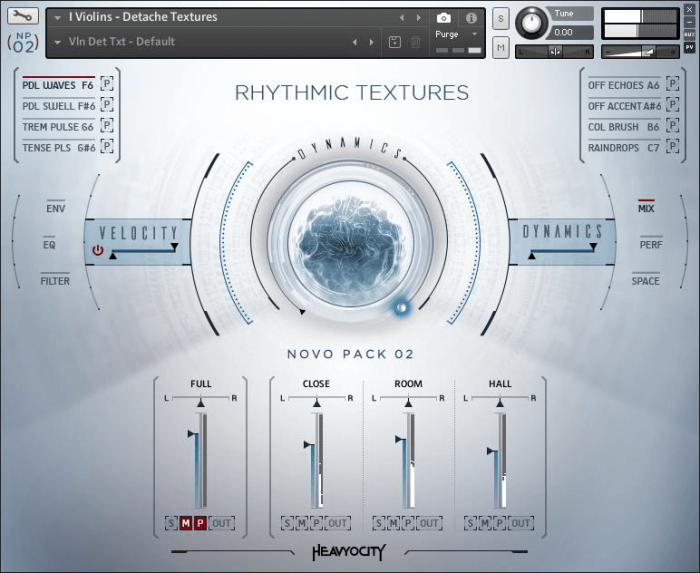
Task: Open the instrument info icon
Action: point(471,18)
